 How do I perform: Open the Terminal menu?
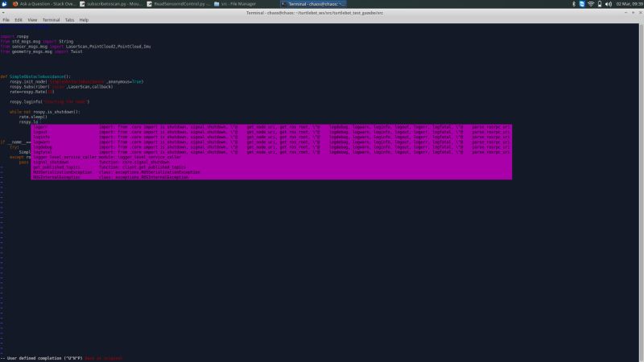click(x=51, y=19)
